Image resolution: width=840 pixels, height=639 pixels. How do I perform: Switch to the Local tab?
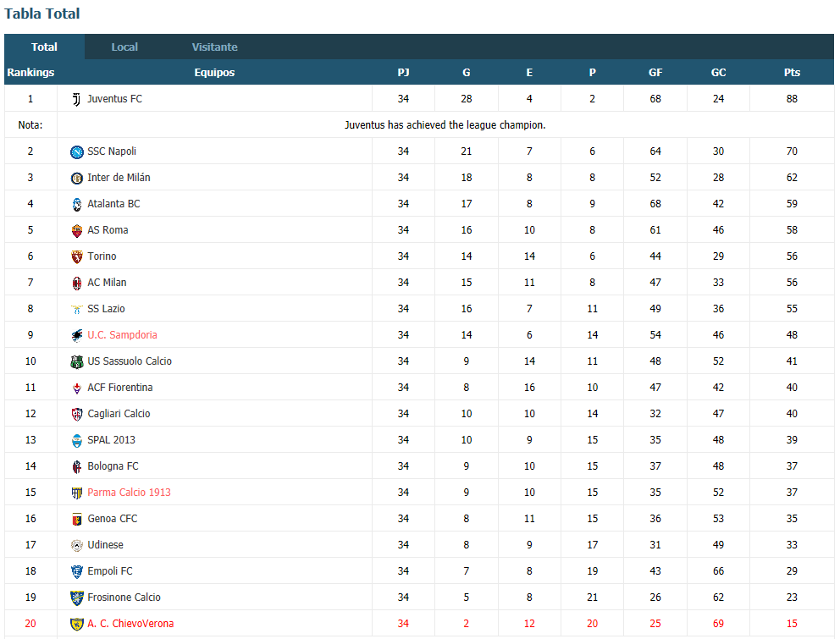124,47
